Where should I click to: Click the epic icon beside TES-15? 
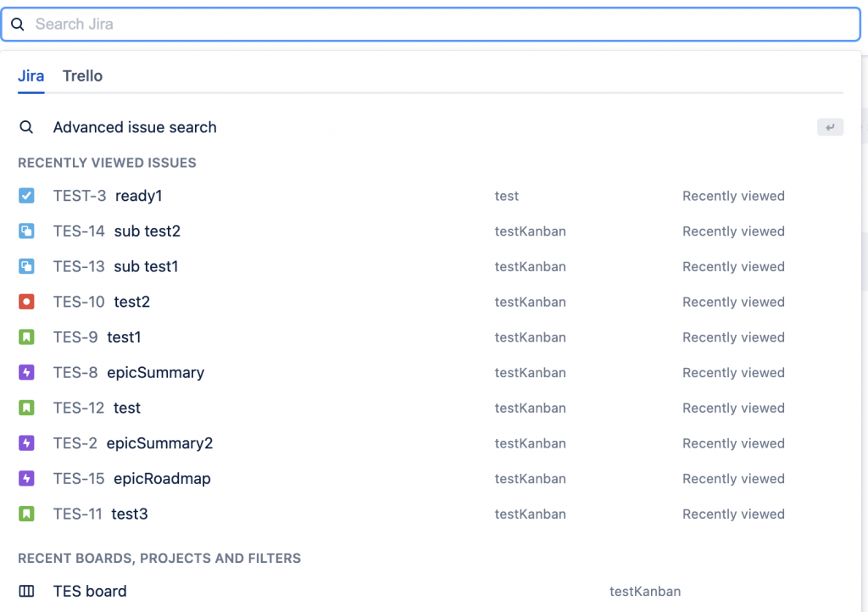(x=26, y=479)
